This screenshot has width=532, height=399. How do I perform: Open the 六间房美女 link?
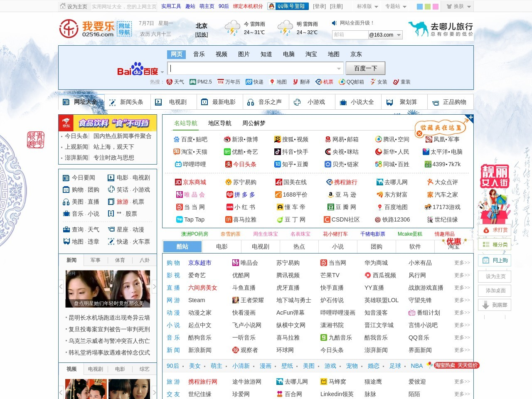[203, 288]
